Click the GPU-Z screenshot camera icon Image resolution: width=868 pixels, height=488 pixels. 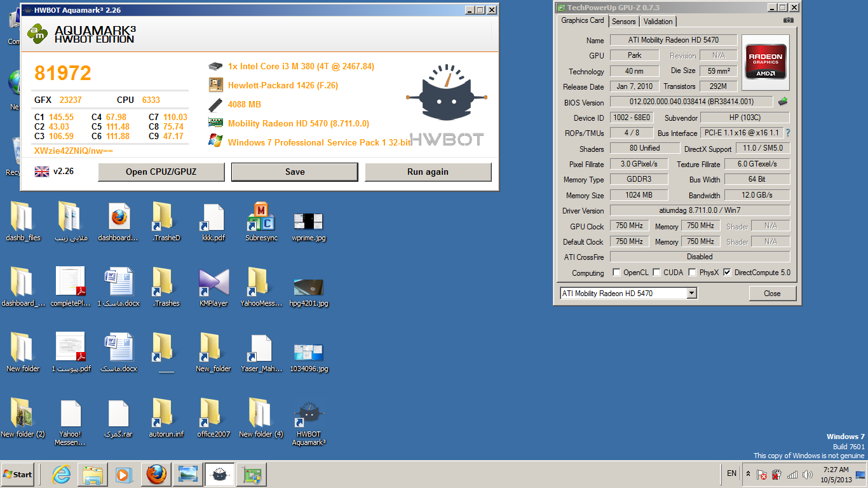coord(789,20)
